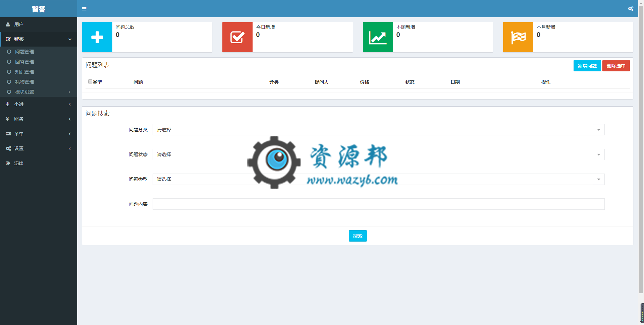Click the 操作 column header
The height and width of the screenshot is (325, 644).
point(546,82)
